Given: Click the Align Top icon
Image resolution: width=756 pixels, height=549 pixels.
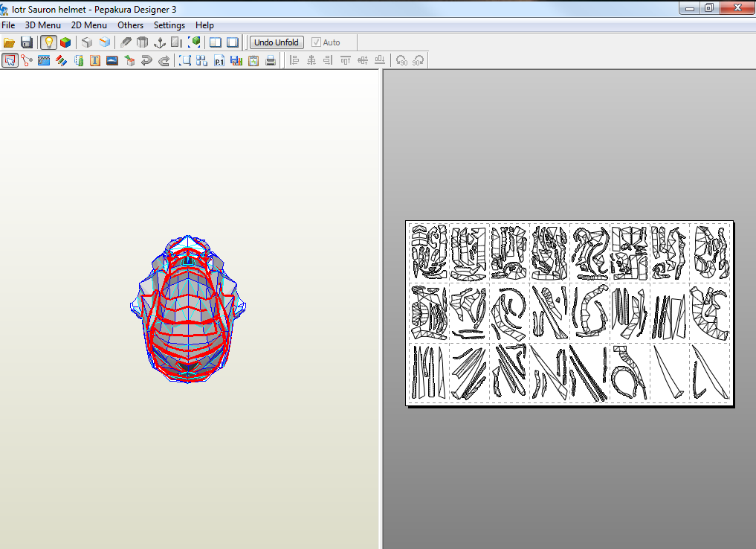Looking at the screenshot, I should 346,60.
